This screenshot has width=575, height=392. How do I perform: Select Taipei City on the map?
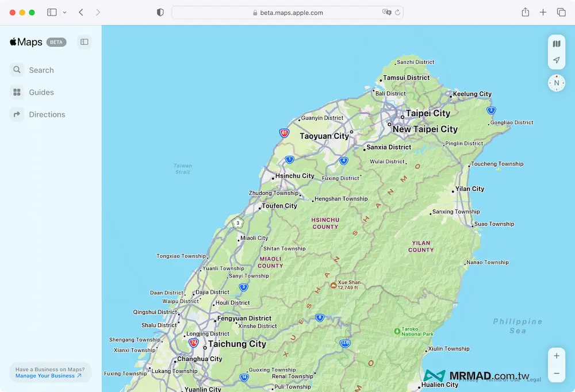tap(428, 113)
